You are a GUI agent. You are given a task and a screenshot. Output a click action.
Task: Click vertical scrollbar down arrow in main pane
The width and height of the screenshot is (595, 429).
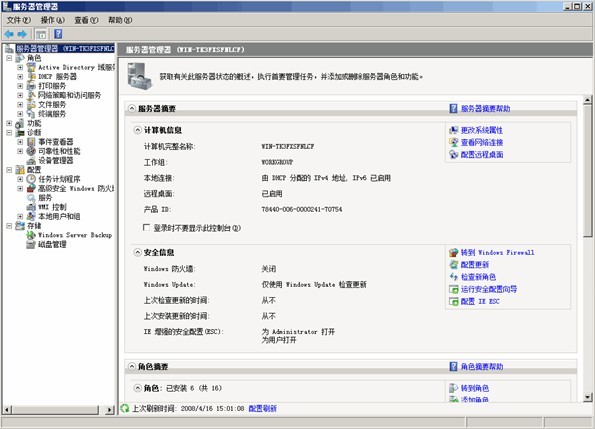pos(587,397)
